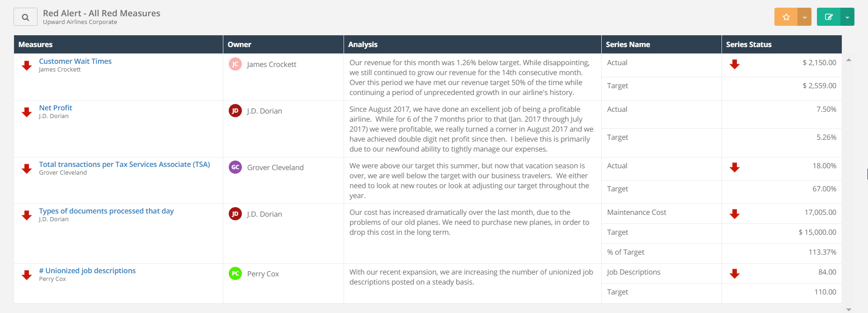The height and width of the screenshot is (313, 868).
Task: Click the orange favorite star button
Action: coord(787,16)
